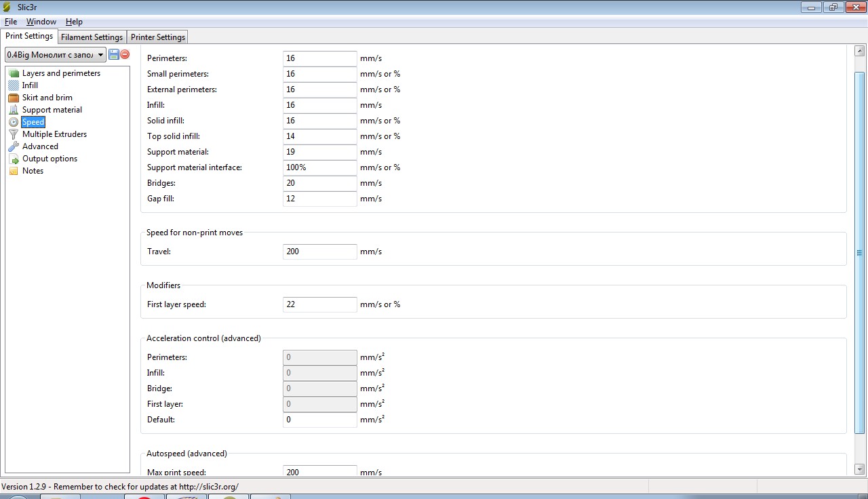
Task: Open the Output options page
Action: (50, 159)
